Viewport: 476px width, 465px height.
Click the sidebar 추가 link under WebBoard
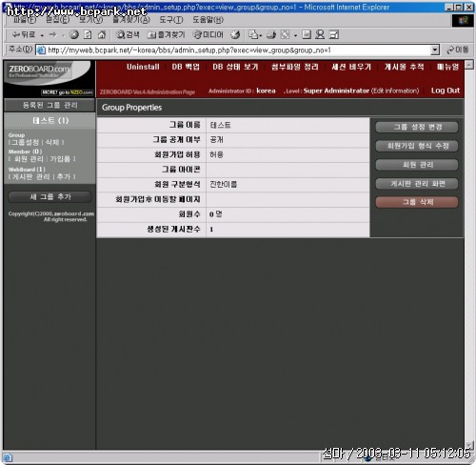coord(64,176)
